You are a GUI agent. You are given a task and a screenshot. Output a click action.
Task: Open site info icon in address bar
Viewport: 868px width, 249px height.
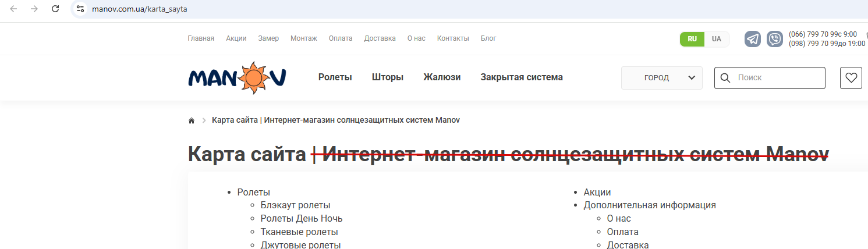click(x=80, y=9)
